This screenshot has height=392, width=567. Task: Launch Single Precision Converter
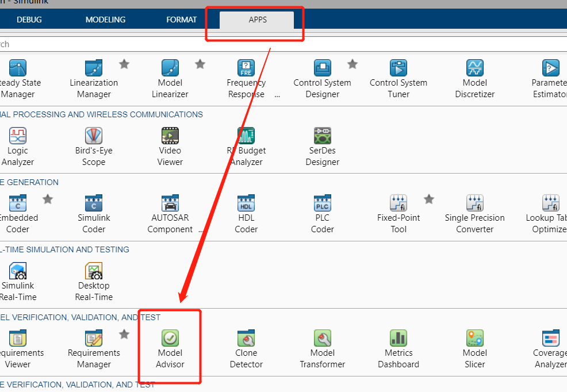click(475, 213)
